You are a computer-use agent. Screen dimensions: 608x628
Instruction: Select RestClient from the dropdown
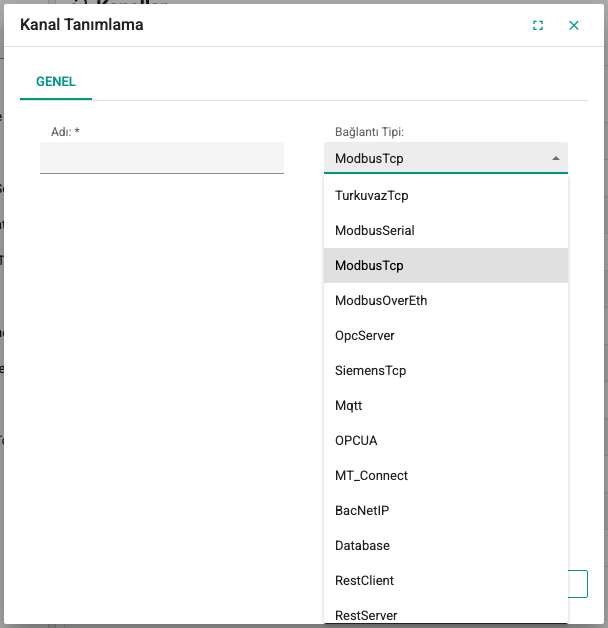coord(446,580)
